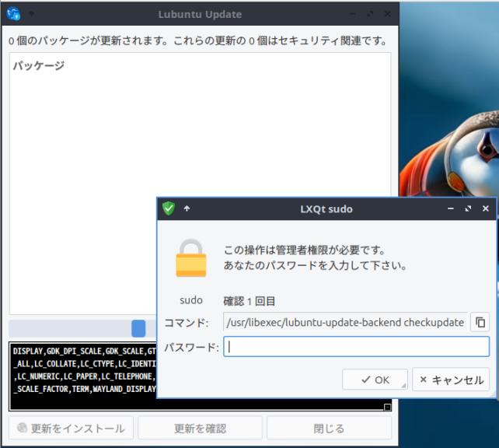
Task: Click the この操作は管理者権限が必要です message
Action: [304, 250]
